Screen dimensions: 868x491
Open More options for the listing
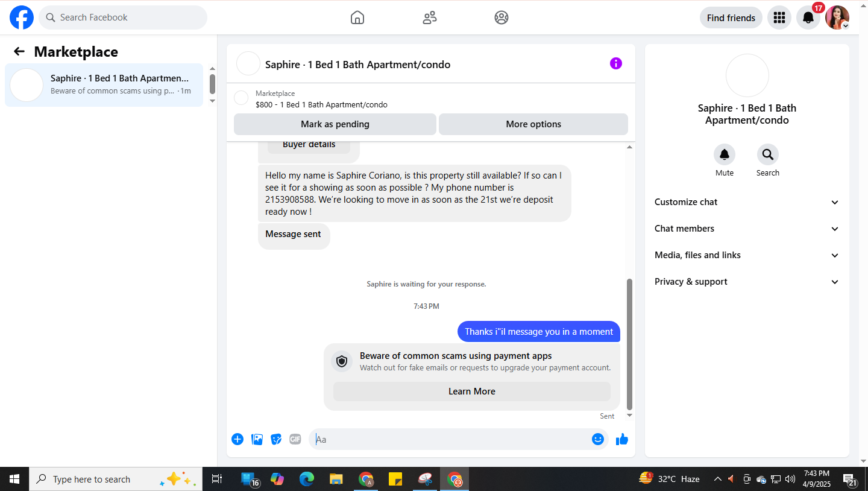click(x=533, y=124)
